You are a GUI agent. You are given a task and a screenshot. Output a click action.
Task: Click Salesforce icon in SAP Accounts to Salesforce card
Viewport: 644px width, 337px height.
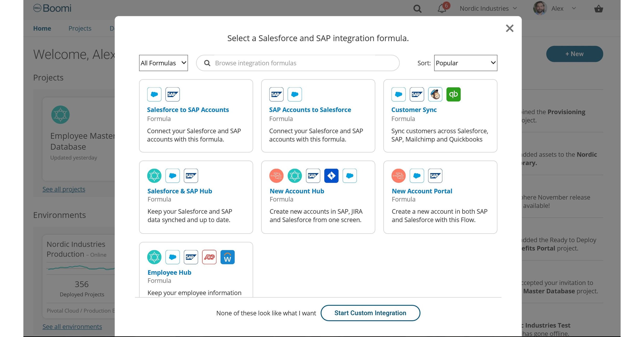pyautogui.click(x=295, y=94)
